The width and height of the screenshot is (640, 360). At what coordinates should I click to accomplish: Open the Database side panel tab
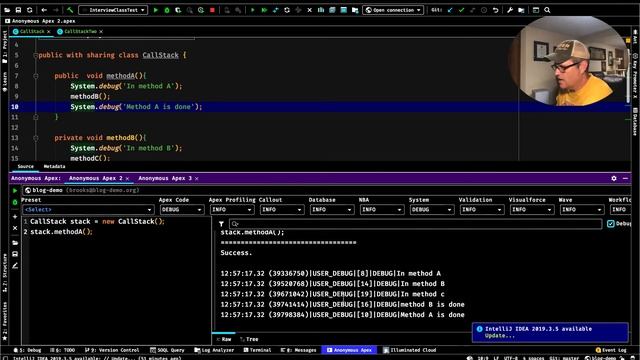pyautogui.click(x=636, y=121)
